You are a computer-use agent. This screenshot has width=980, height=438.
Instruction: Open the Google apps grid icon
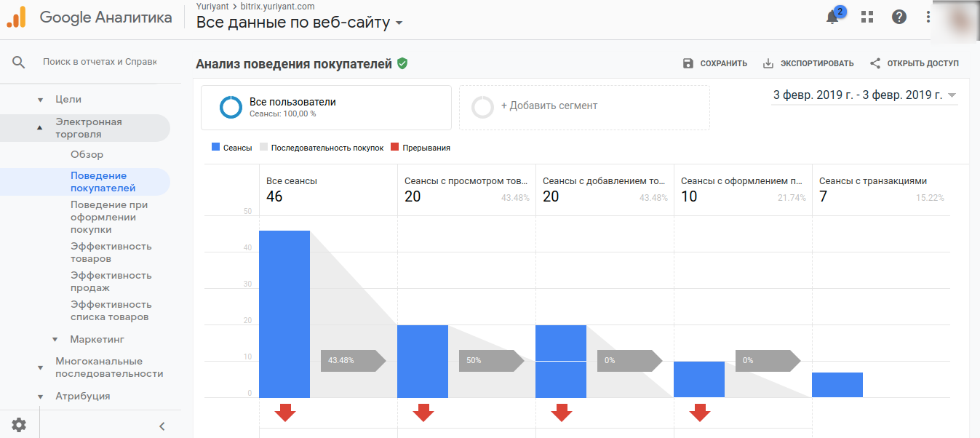[867, 17]
